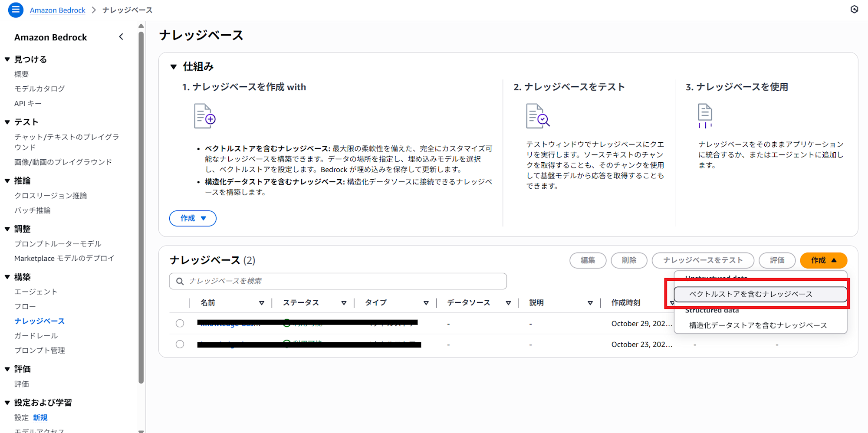Image resolution: width=868 pixels, height=433 pixels.
Task: Click the Amazon Bedrock breadcrumb link
Action: coord(58,10)
